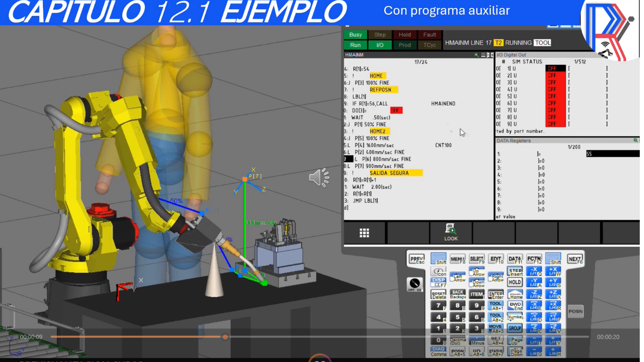This screenshot has height=362, width=644.
Task: Click the POSN side button
Action: coord(575,311)
